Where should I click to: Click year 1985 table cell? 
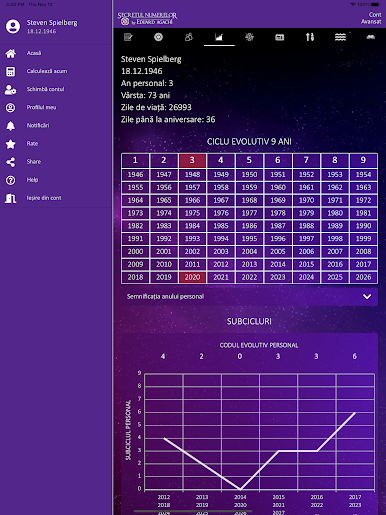(x=221, y=226)
